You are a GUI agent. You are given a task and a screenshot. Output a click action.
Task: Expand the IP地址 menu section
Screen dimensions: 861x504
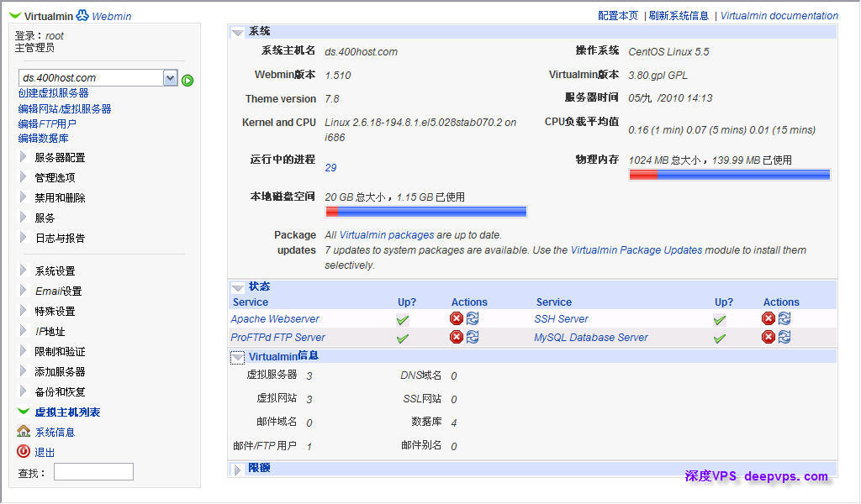(x=23, y=331)
